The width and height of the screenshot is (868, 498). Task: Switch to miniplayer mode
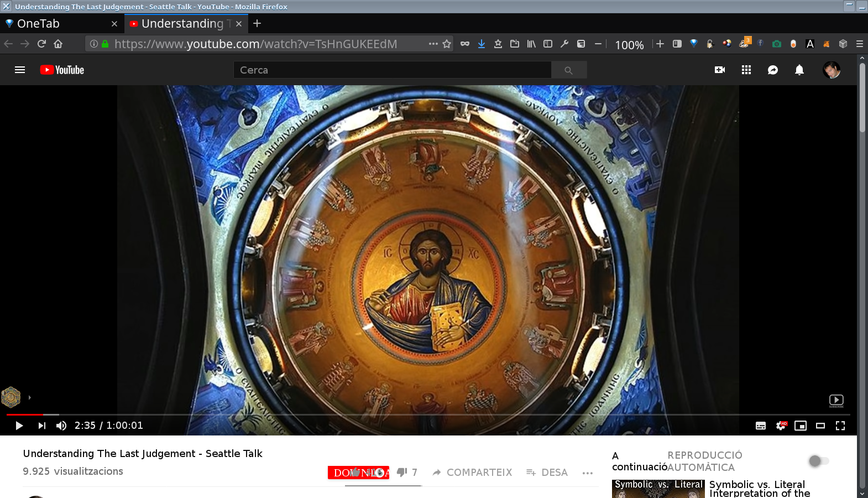(x=801, y=426)
